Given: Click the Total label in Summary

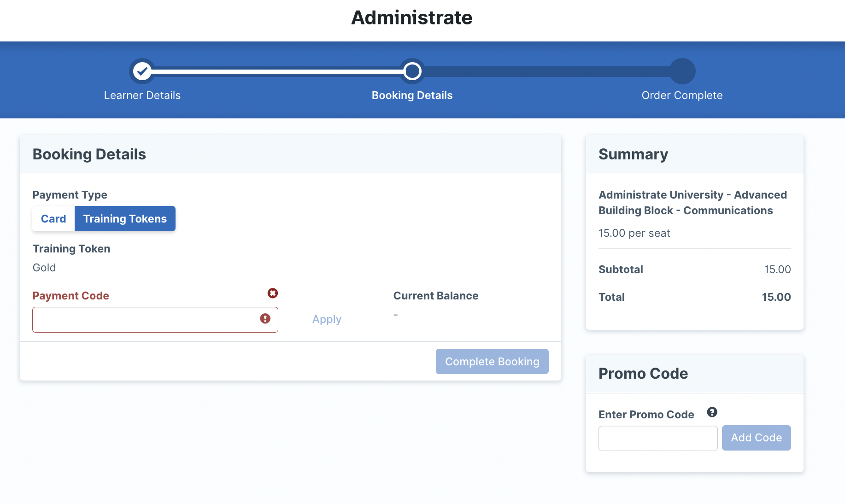Looking at the screenshot, I should point(611,297).
